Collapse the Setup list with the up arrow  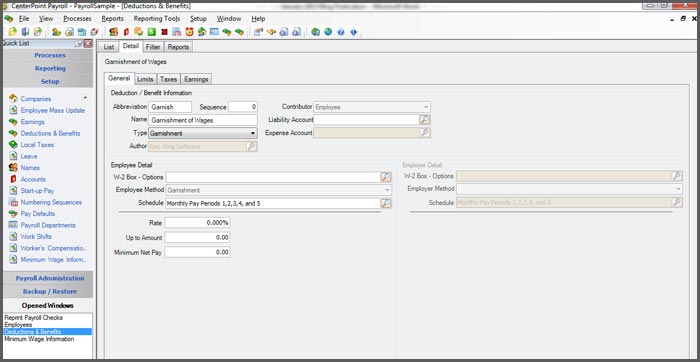[x=85, y=98]
